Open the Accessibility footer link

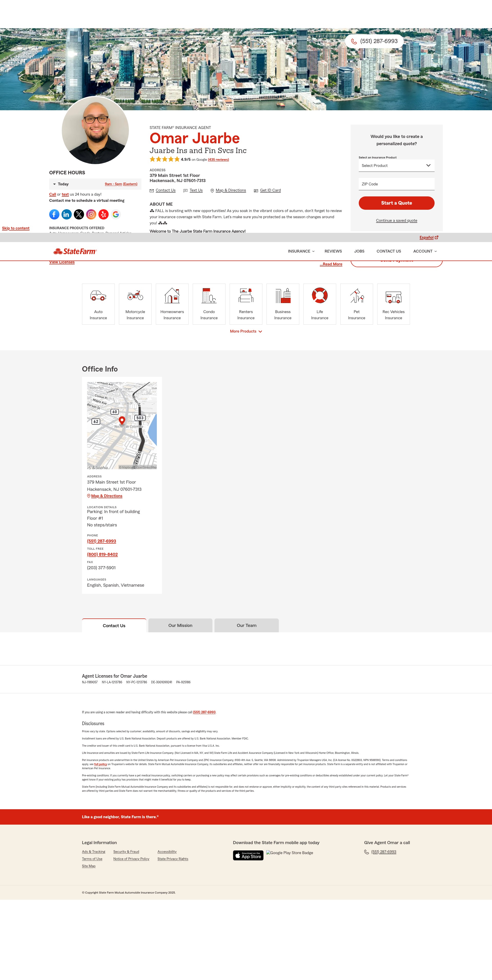pyautogui.click(x=167, y=852)
